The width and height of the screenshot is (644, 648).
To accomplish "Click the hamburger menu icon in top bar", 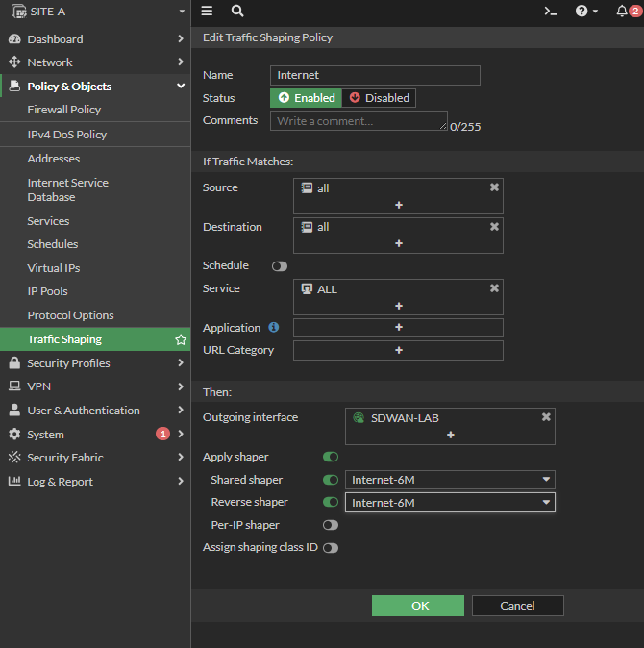I will 207,12.
